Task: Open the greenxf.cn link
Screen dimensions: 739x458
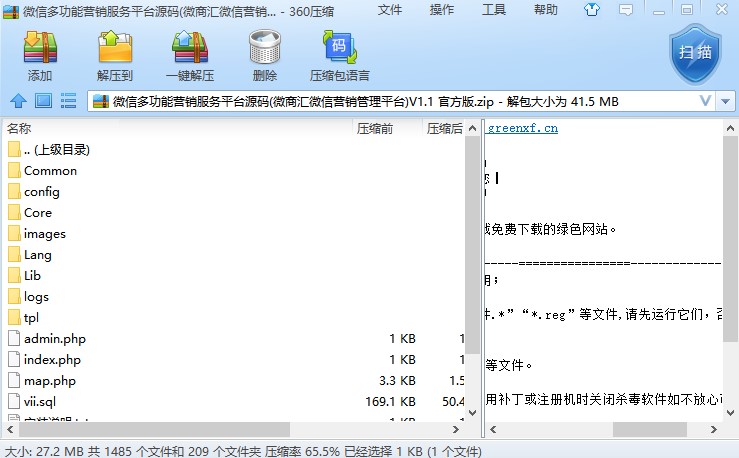Action: [x=522, y=128]
